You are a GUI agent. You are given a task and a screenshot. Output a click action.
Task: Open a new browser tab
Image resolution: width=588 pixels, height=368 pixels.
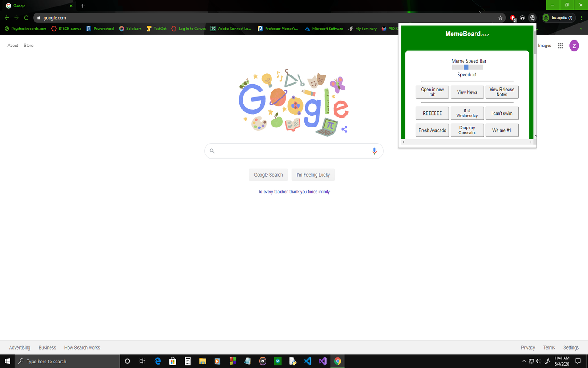click(x=83, y=6)
